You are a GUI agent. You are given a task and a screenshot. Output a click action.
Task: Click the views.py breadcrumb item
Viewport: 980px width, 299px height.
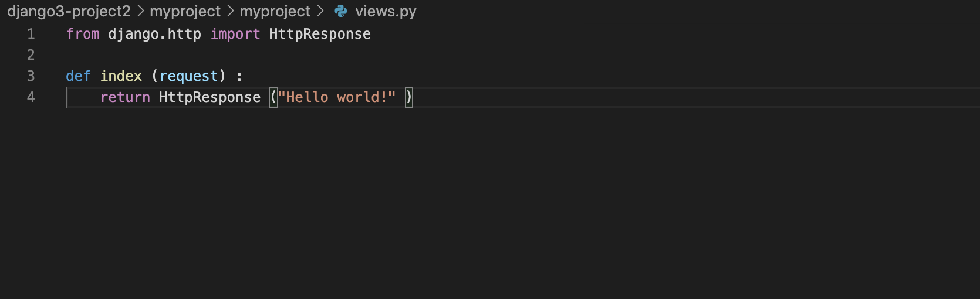pos(386,11)
